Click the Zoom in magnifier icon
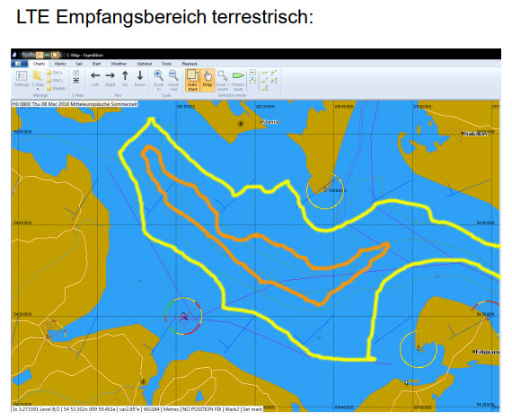The height and width of the screenshot is (420, 512). click(159, 80)
